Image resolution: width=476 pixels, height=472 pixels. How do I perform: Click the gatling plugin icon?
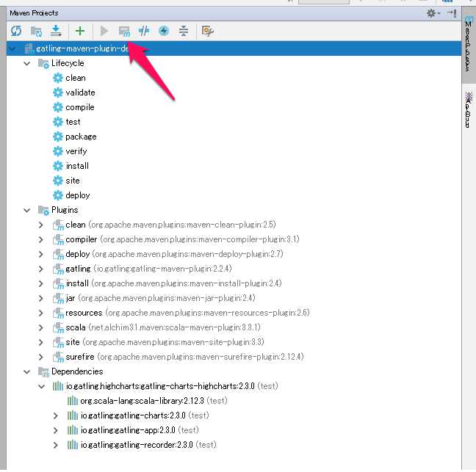click(x=58, y=269)
